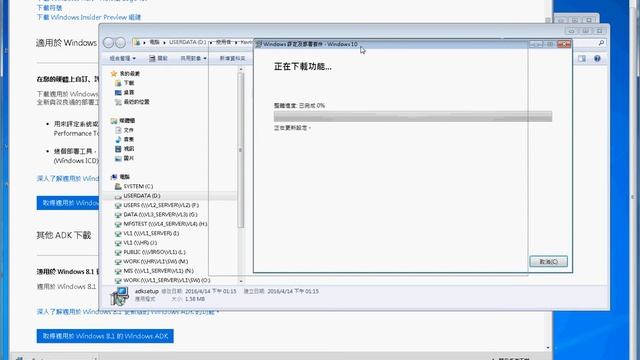640x360 pixels.
Task: Open 最近的位置 (Recent places) in Favorites
Action: point(136,102)
